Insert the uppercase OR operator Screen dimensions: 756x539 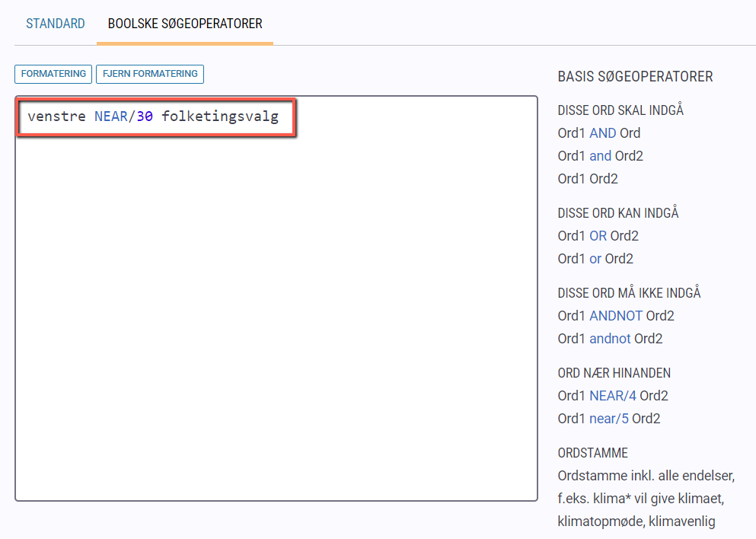[x=598, y=236]
